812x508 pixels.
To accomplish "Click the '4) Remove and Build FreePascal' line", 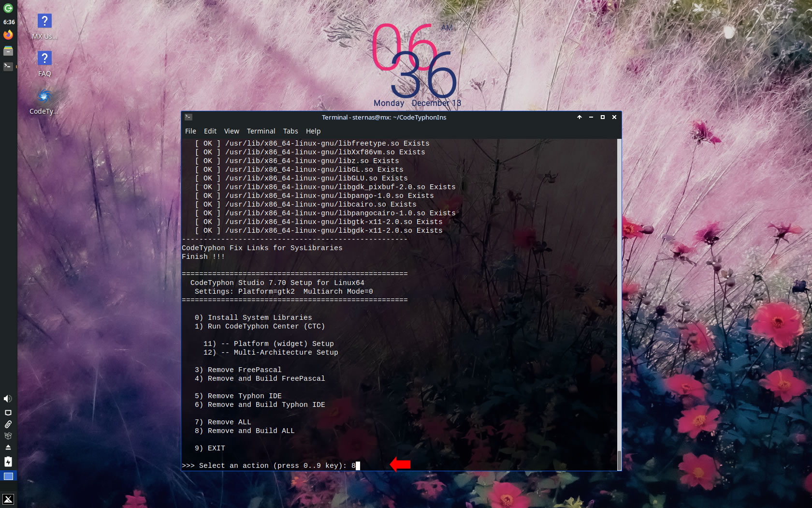I will 260,379.
